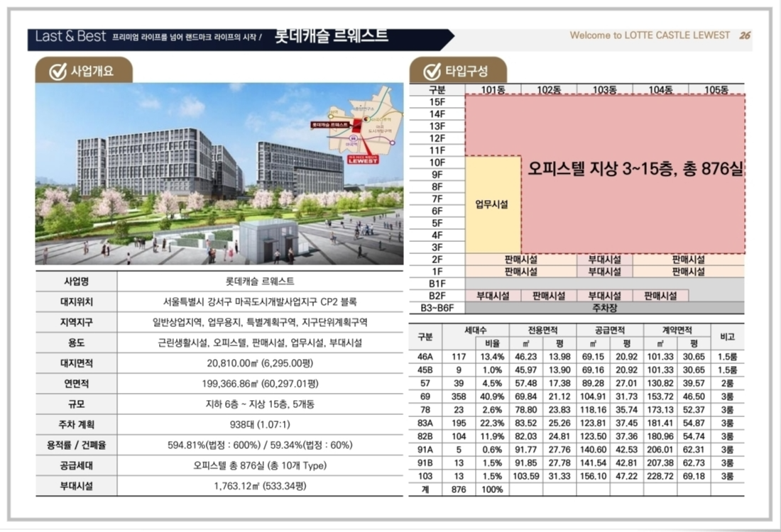Click the 46A type row label
Viewport: 781px width, 532px height.
pos(425,357)
